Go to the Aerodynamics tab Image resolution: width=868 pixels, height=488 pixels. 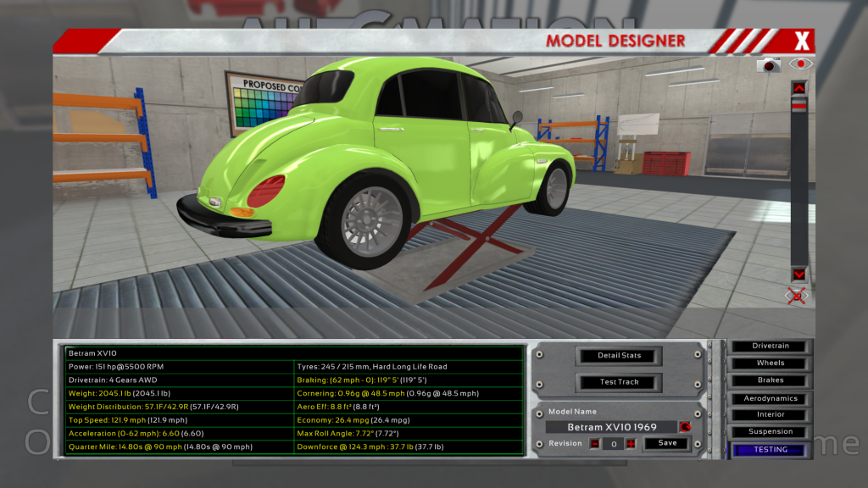point(771,398)
